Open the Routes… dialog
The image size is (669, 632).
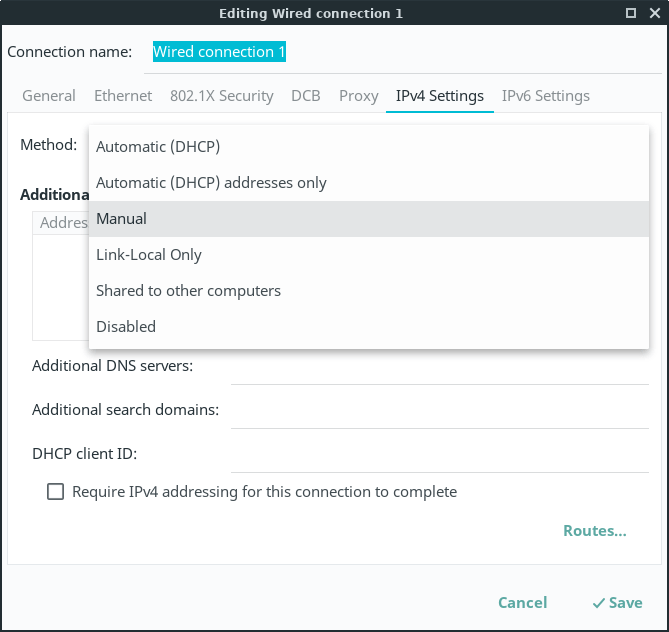tap(594, 531)
